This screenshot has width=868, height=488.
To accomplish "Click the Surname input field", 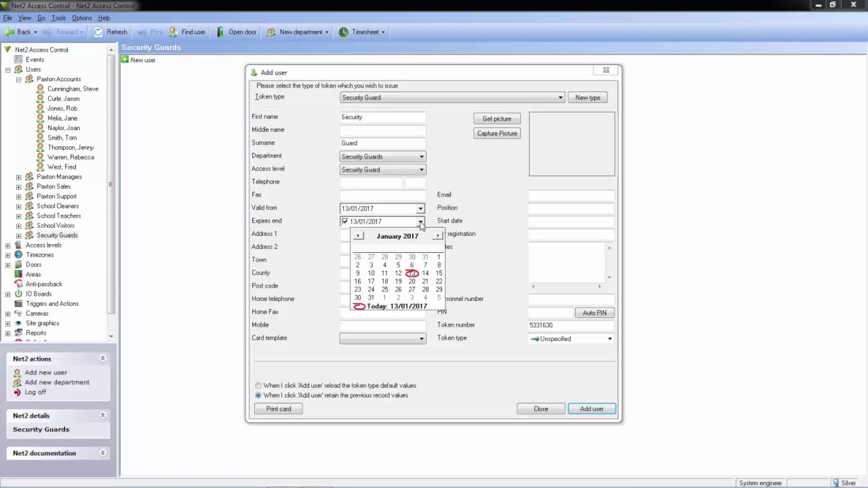I will point(382,143).
